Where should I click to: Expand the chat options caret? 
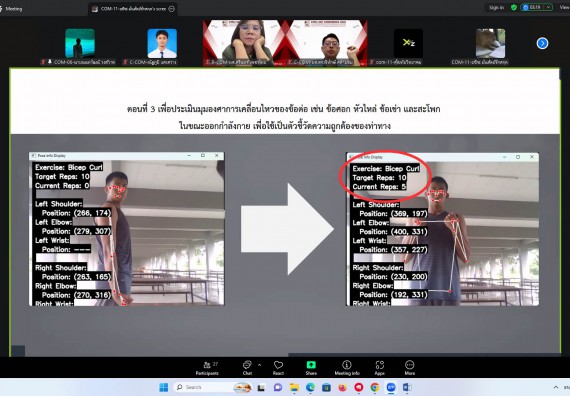coord(259,364)
